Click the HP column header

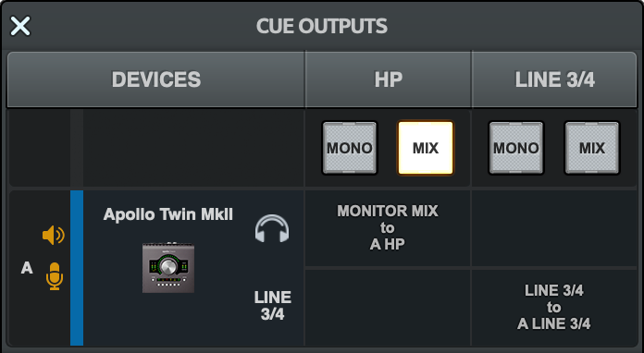[x=388, y=79]
